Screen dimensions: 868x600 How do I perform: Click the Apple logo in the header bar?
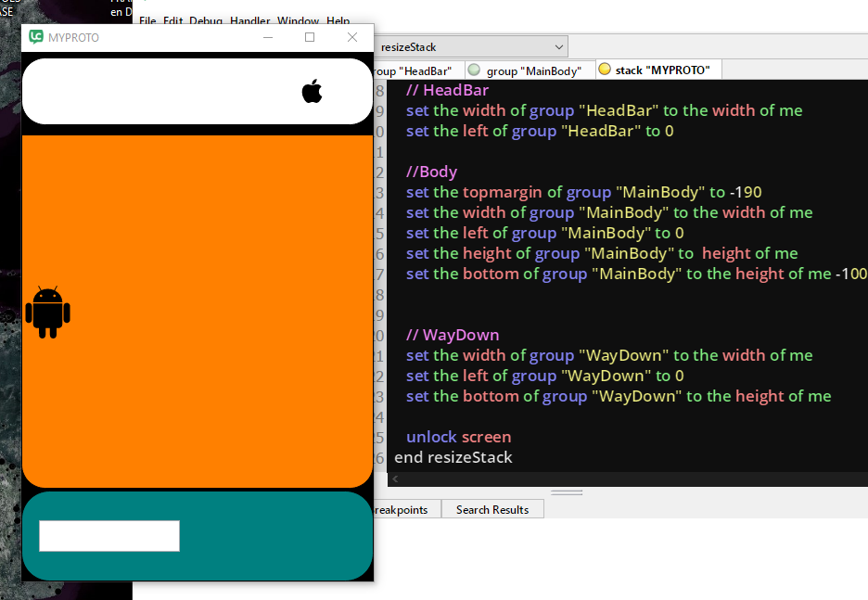312,91
